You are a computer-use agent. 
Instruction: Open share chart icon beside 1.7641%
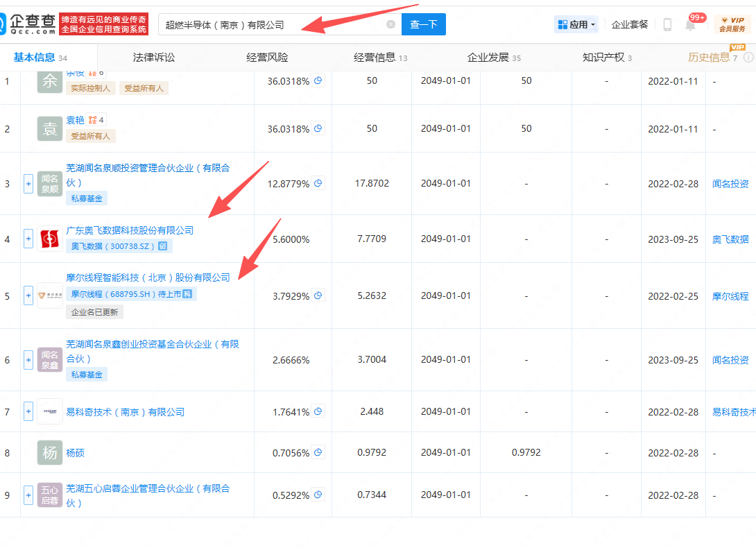[x=318, y=411]
